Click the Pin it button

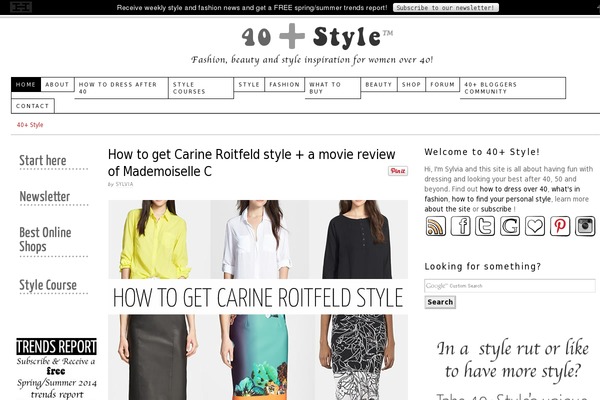[x=398, y=171]
